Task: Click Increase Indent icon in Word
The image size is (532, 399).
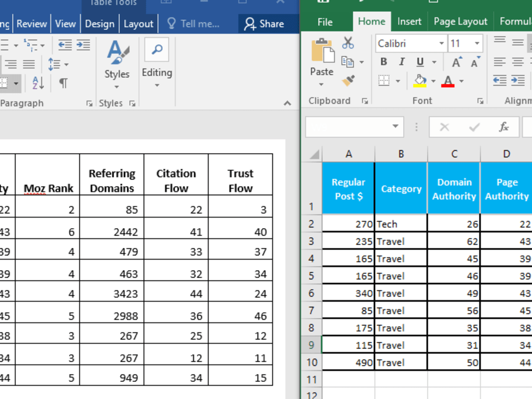Action: (83, 45)
